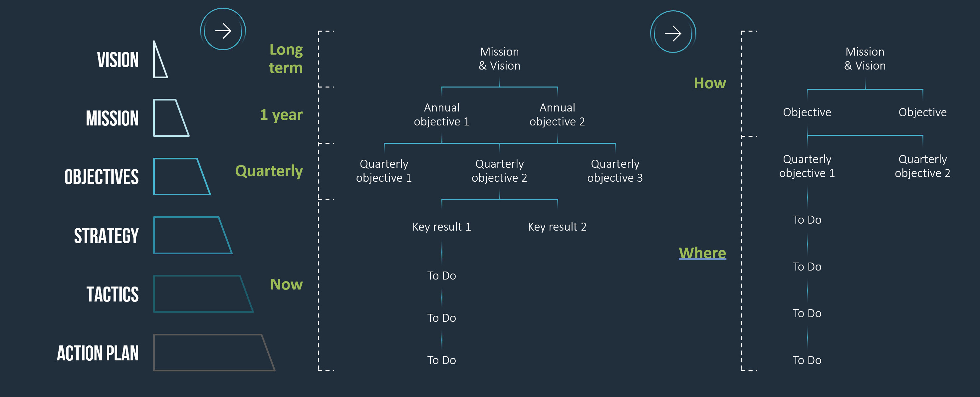This screenshot has width=980, height=397.
Task: Click the green Now label
Action: [286, 284]
